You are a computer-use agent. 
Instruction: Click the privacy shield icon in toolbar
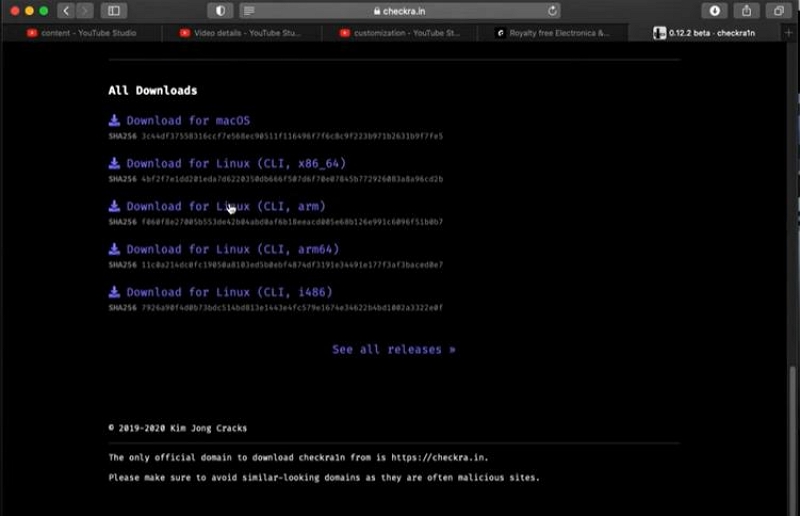pos(220,10)
